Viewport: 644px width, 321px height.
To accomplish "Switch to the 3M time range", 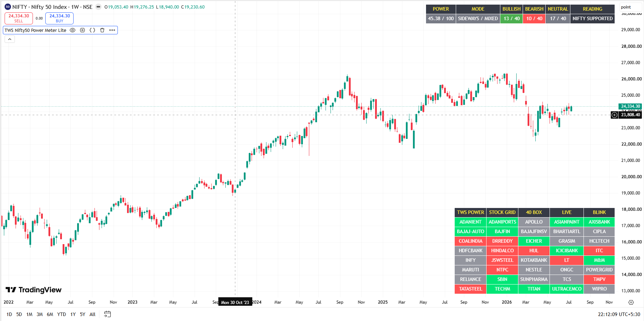I will click(40, 314).
